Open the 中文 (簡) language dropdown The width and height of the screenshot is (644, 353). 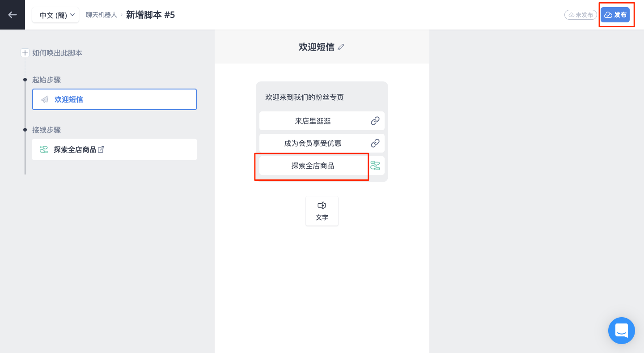tap(55, 15)
